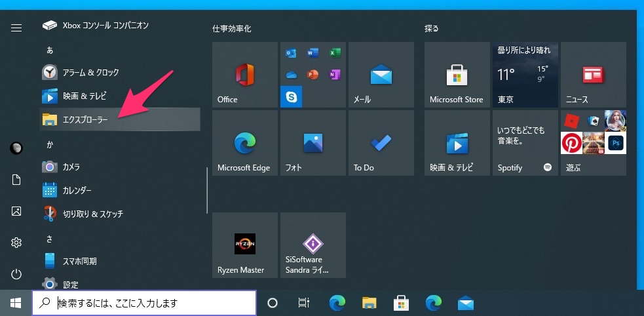644x316 pixels.
Task: Launch the Edge taskbar icon next to Mail
Action: click(x=433, y=304)
